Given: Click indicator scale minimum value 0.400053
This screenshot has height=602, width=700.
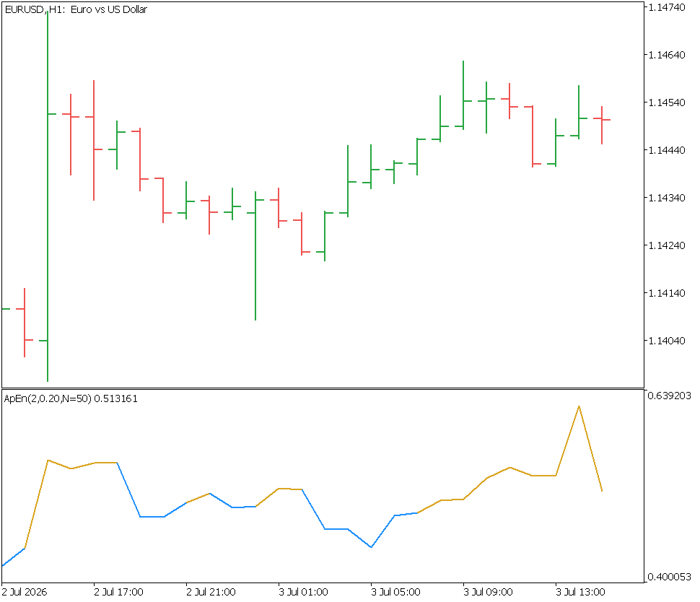Looking at the screenshot, I should [669, 577].
